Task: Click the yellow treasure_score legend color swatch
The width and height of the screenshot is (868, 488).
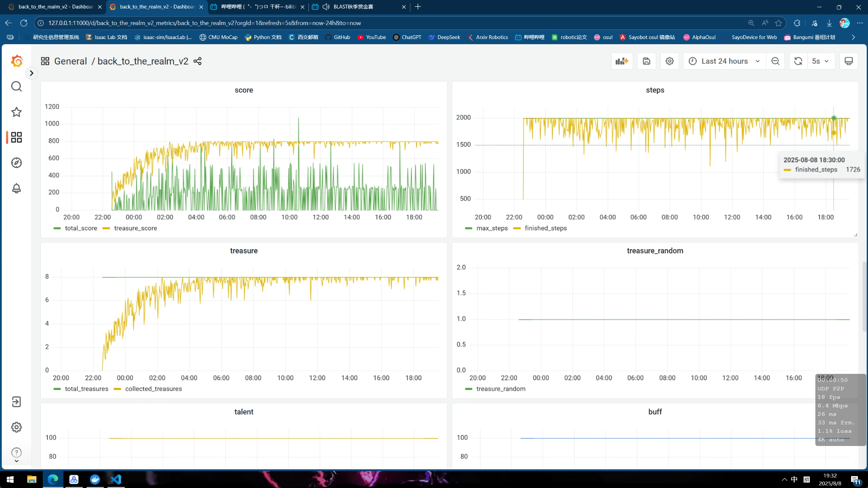Action: (106, 228)
